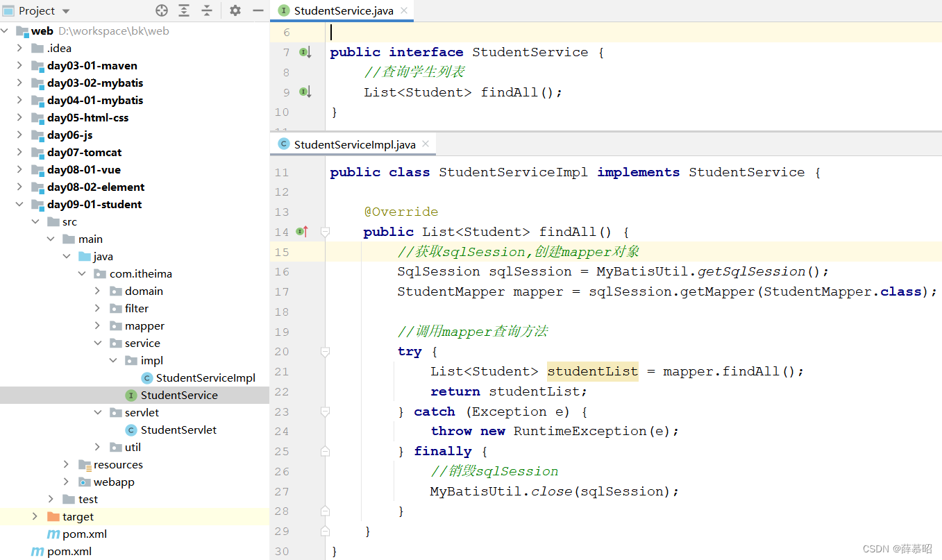Image resolution: width=942 pixels, height=560 pixels.
Task: Collapse the main folder
Action: 51,239
